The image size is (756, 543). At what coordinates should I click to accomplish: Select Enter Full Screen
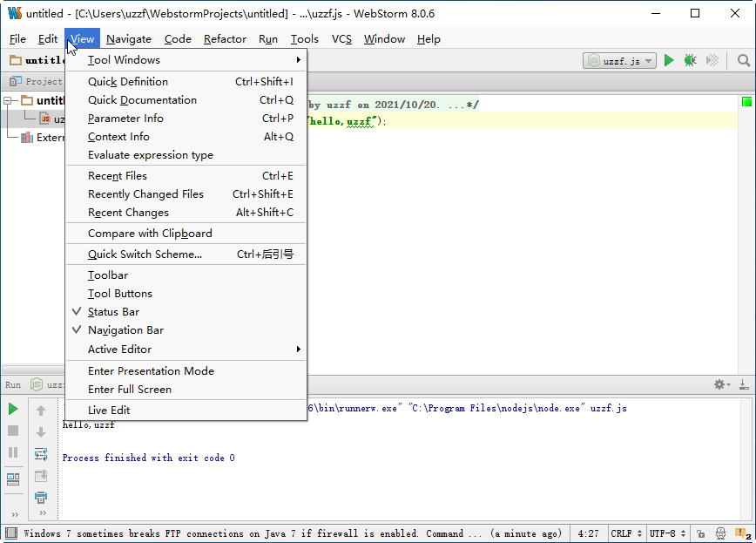coord(186,389)
